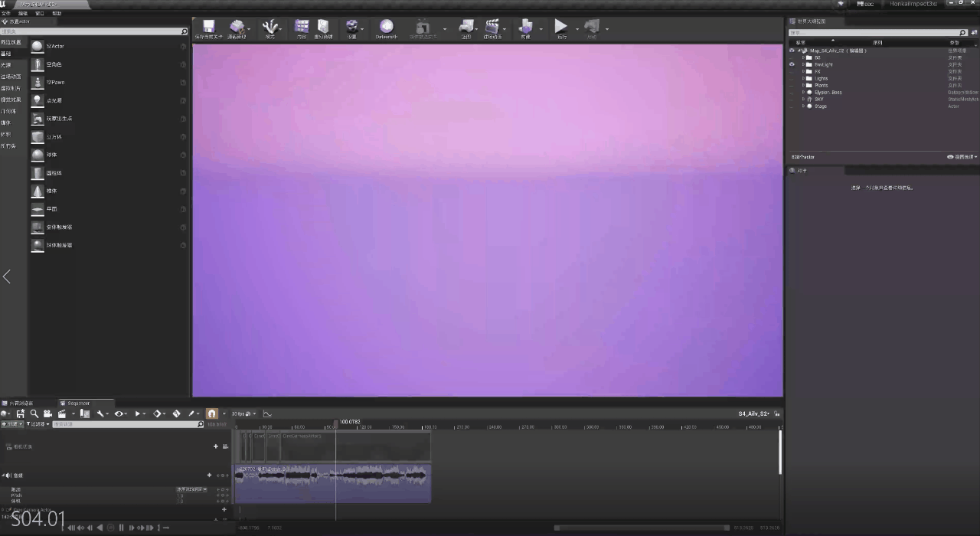The height and width of the screenshot is (536, 980).
Task: Switch to the Content Browser tab
Action: pyautogui.click(x=21, y=403)
